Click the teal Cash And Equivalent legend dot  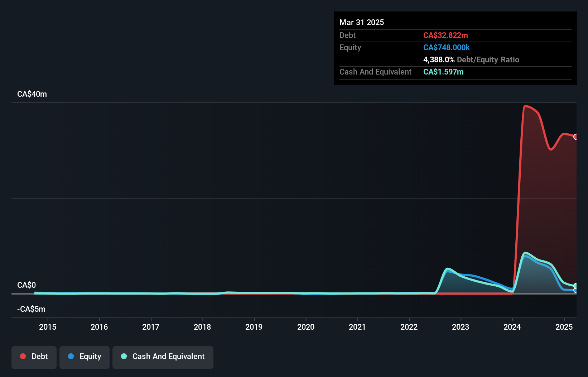(x=124, y=356)
